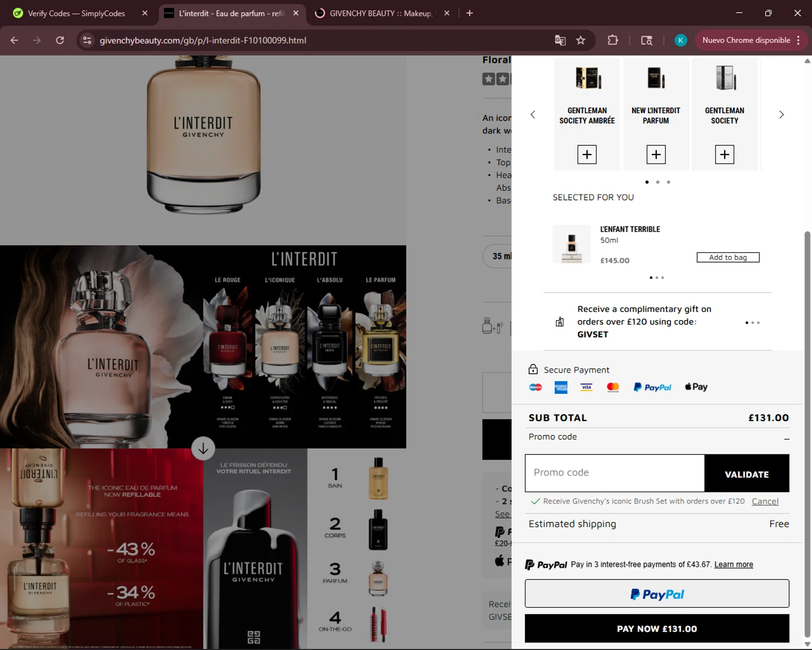The width and height of the screenshot is (812, 650).
Task: Click the Apple Pay logo under Secure Payment
Action: tap(696, 387)
